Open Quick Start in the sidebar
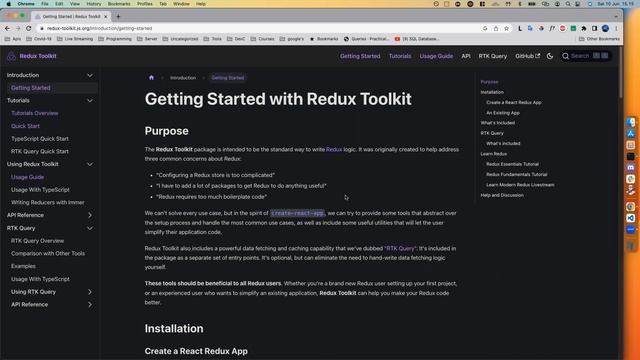640x360 pixels. [x=25, y=126]
